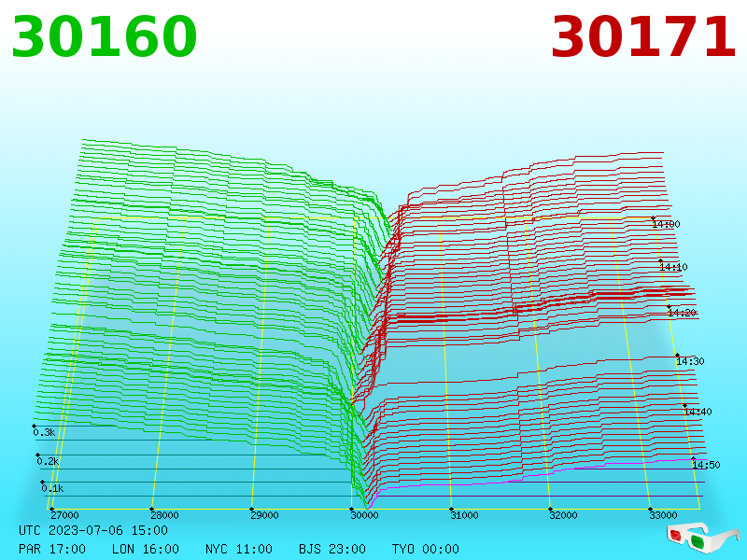Viewport: 747px width, 560px height.
Task: Click the NYC 11:00 time
Action: pos(239,549)
